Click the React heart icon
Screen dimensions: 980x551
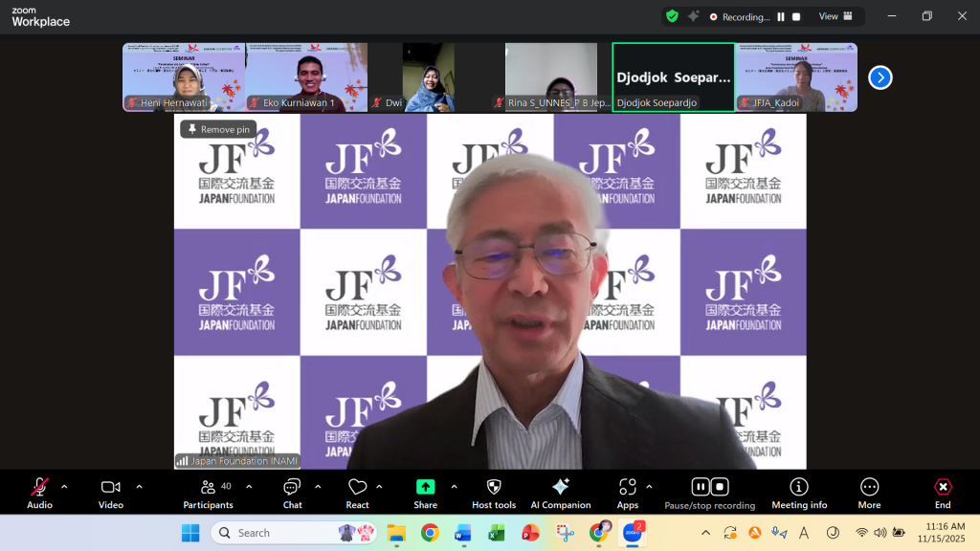click(357, 493)
